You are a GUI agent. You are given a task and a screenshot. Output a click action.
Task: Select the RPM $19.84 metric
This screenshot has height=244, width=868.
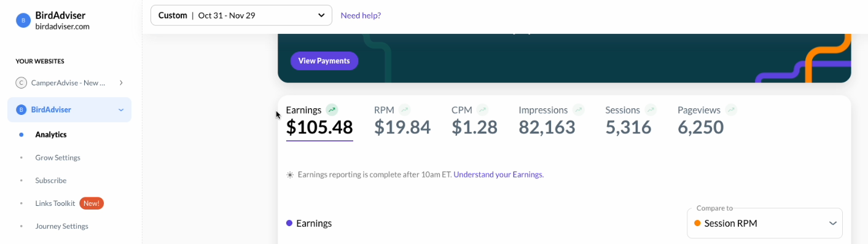click(x=402, y=120)
